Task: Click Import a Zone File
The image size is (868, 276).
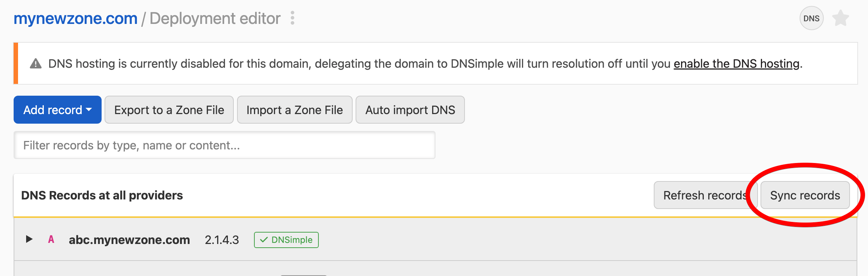Action: point(294,110)
